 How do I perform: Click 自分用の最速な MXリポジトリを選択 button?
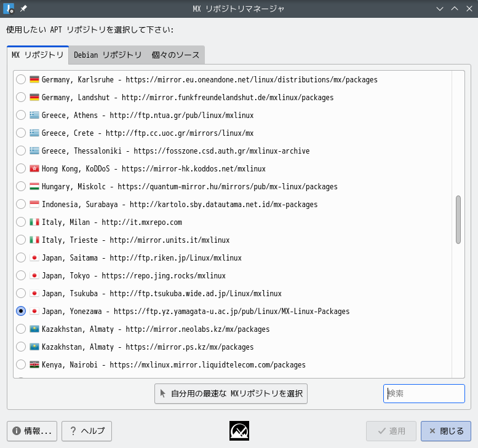(x=231, y=393)
